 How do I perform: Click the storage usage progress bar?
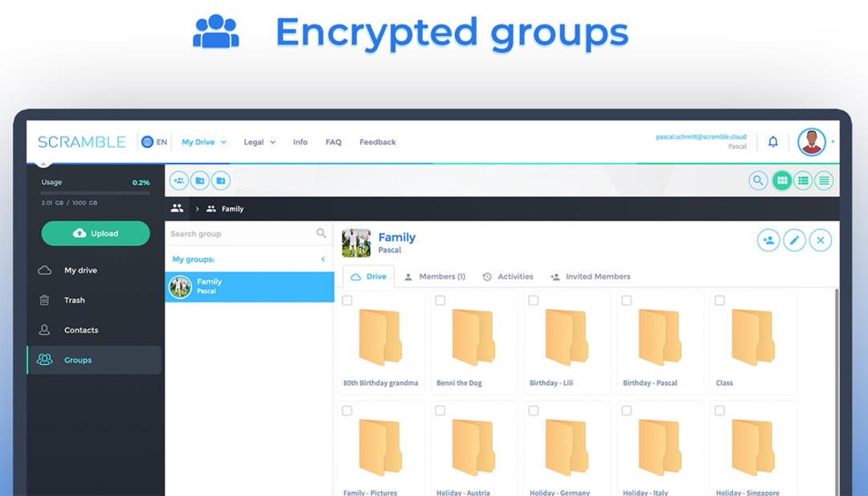[x=95, y=193]
